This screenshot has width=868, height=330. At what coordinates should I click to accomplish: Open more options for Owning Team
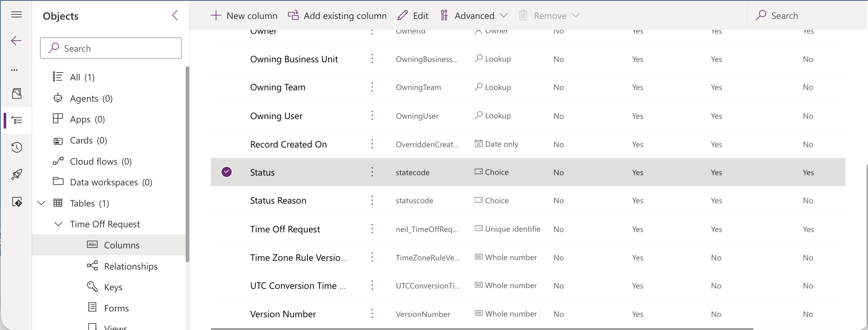pos(372,87)
